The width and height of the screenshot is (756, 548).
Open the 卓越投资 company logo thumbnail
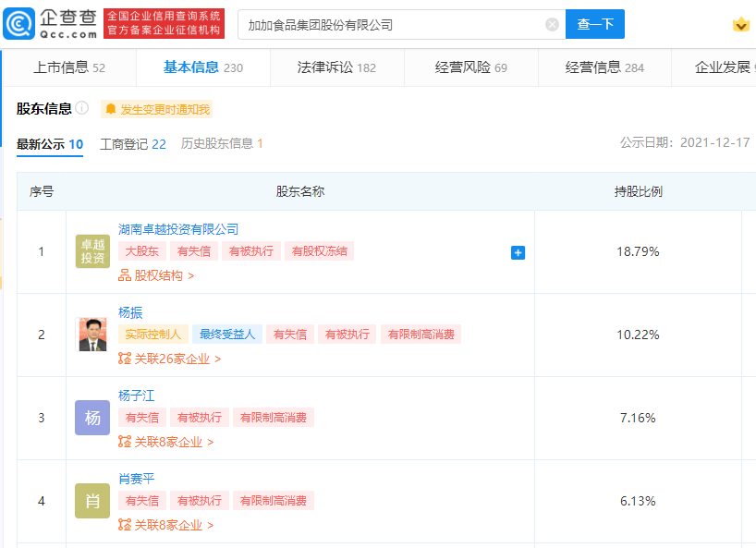tap(92, 251)
